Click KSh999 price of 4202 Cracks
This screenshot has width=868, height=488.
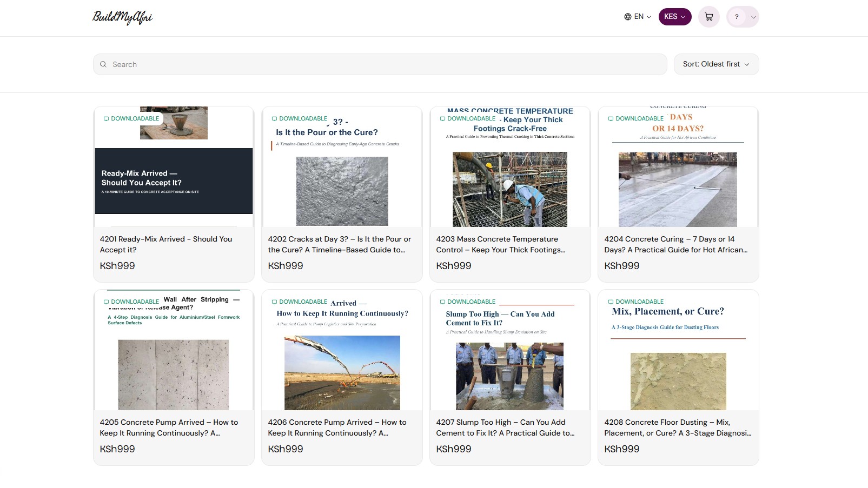click(286, 266)
